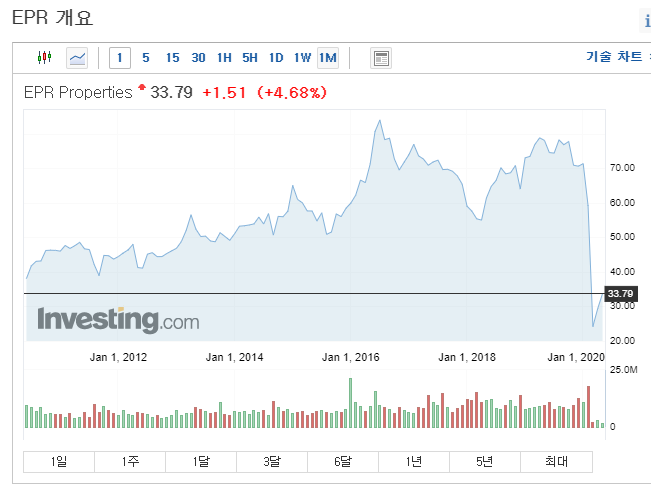Select the 1-minute interval
The image size is (651, 484).
coord(119,58)
